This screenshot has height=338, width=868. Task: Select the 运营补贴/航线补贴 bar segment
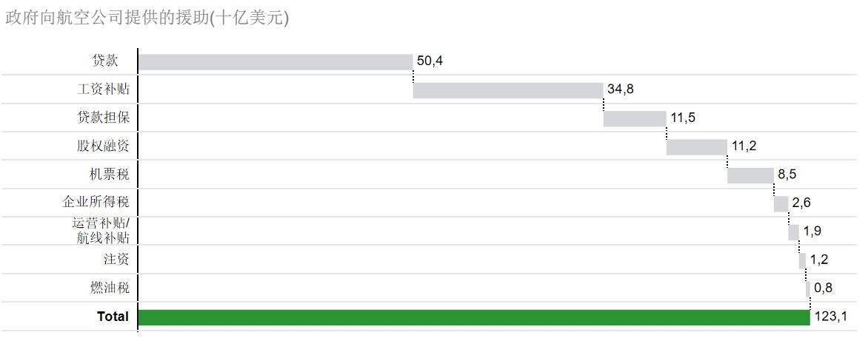click(x=794, y=232)
